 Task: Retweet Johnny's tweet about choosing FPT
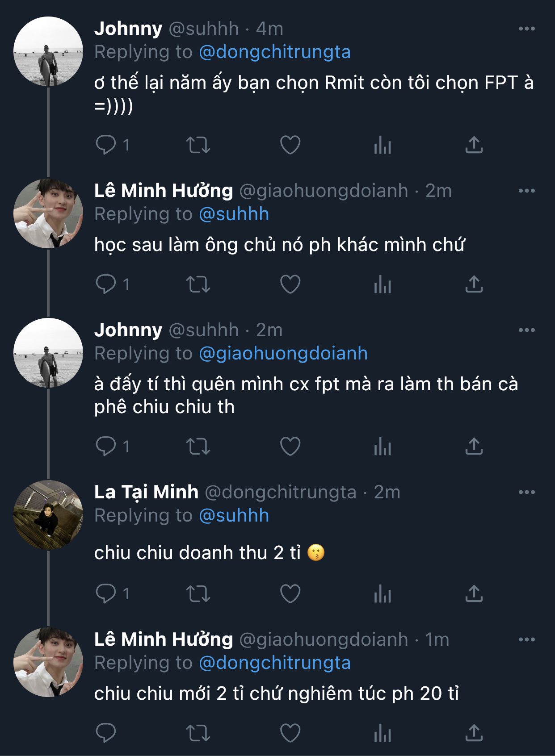(198, 145)
